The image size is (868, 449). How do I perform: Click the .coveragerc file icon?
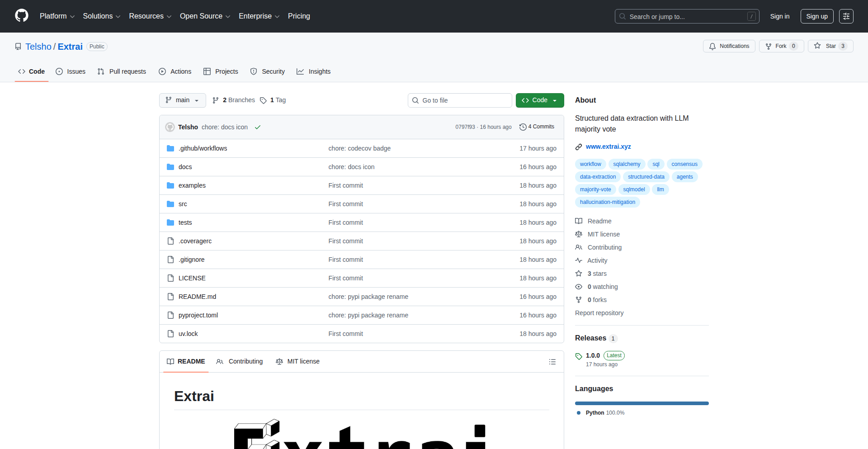pos(170,241)
